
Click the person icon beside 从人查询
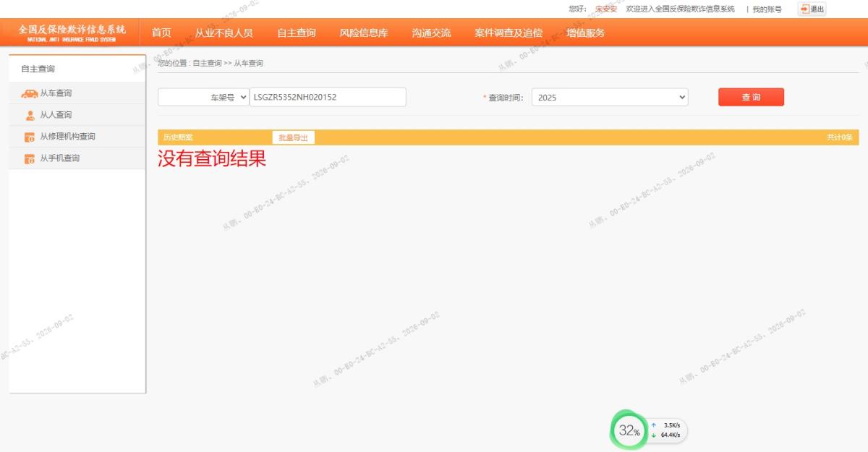(30, 115)
